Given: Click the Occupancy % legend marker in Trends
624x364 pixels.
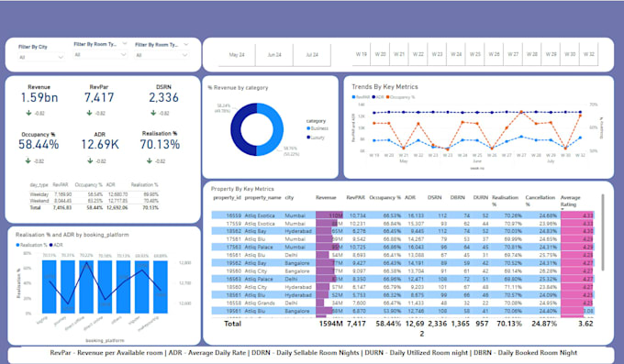Looking at the screenshot, I should tap(387, 96).
